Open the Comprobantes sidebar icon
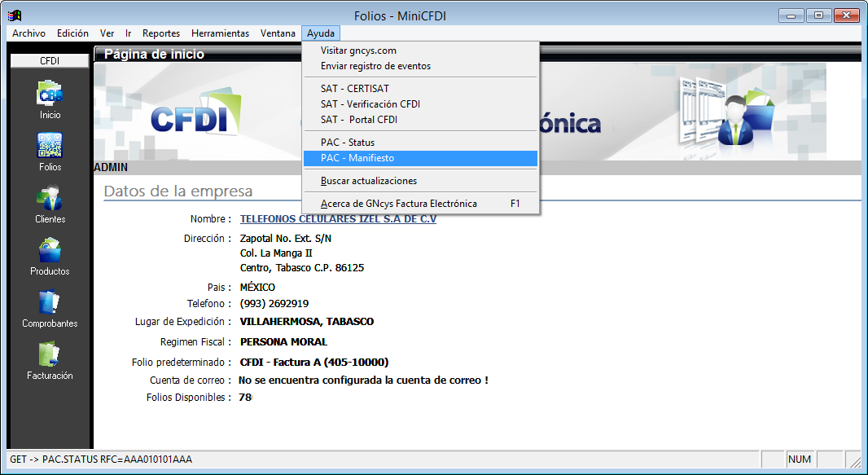Image resolution: width=868 pixels, height=475 pixels. coord(50,301)
